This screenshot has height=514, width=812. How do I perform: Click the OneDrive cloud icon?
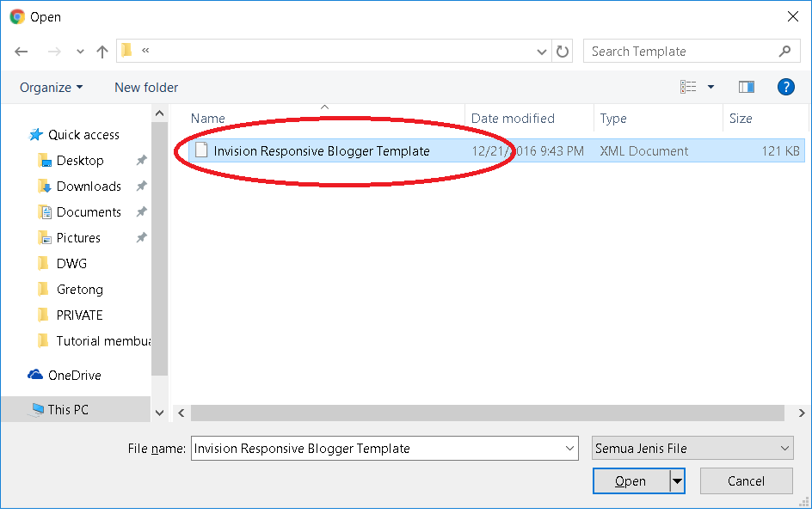35,374
